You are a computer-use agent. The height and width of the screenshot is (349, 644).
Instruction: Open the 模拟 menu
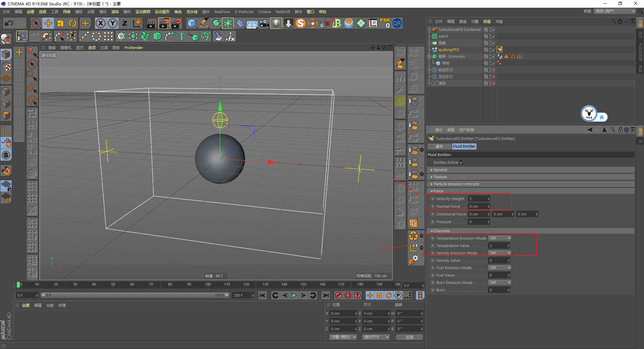pyautogui.click(x=103, y=12)
